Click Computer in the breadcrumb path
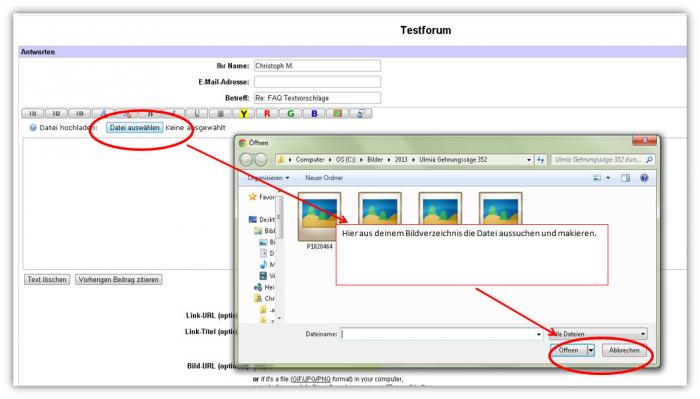This screenshot has height=399, width=700. click(x=310, y=159)
